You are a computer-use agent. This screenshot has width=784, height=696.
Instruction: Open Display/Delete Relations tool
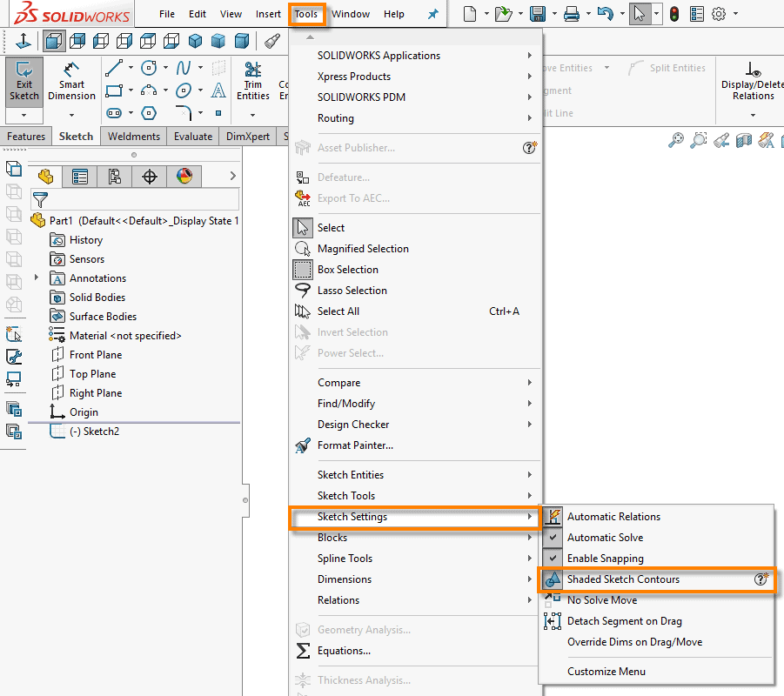[752, 82]
